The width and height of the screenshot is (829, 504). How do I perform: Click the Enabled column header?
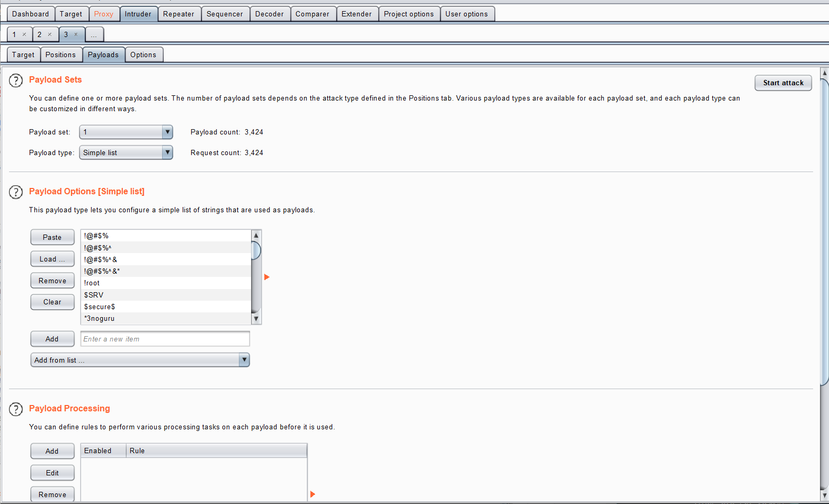pyautogui.click(x=103, y=451)
